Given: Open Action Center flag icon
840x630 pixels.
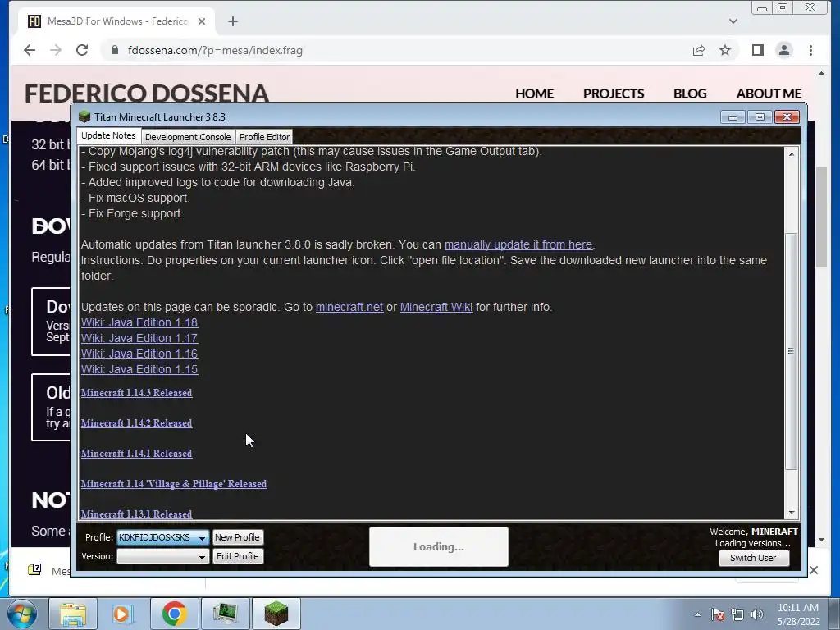Looking at the screenshot, I should click(x=718, y=614).
